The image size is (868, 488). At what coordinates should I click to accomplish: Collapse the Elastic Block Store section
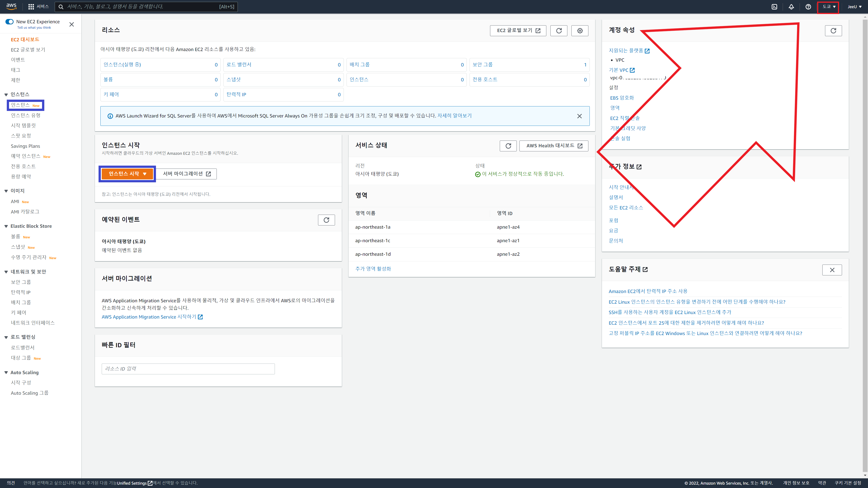click(6, 226)
